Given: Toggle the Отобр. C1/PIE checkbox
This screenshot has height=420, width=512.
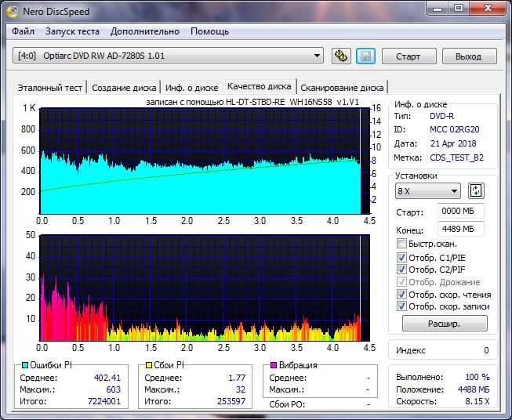Looking at the screenshot, I should (401, 257).
